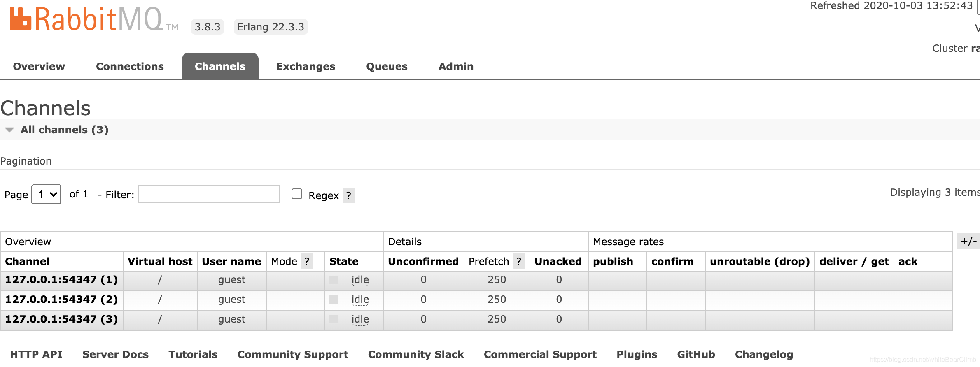
Task: Open the Overview tab
Action: (39, 66)
